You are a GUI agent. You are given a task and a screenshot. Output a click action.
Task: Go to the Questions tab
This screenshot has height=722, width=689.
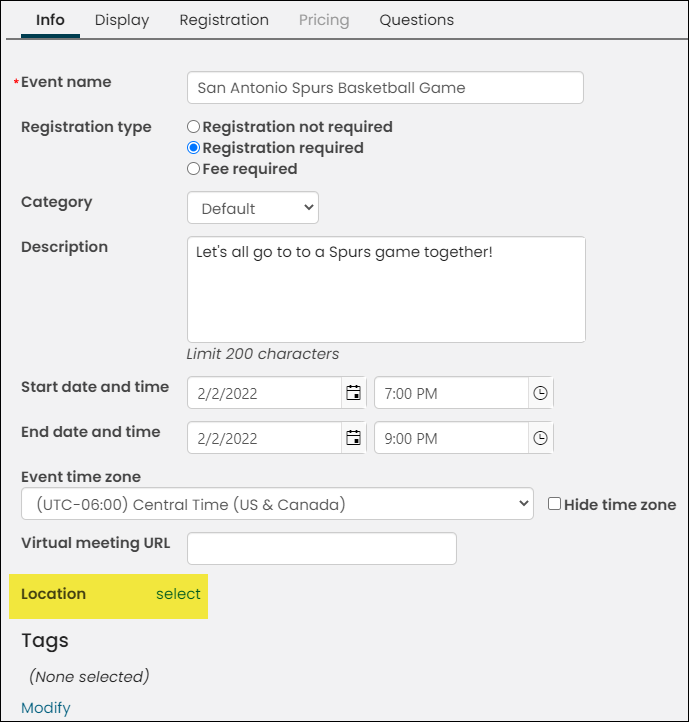(417, 20)
